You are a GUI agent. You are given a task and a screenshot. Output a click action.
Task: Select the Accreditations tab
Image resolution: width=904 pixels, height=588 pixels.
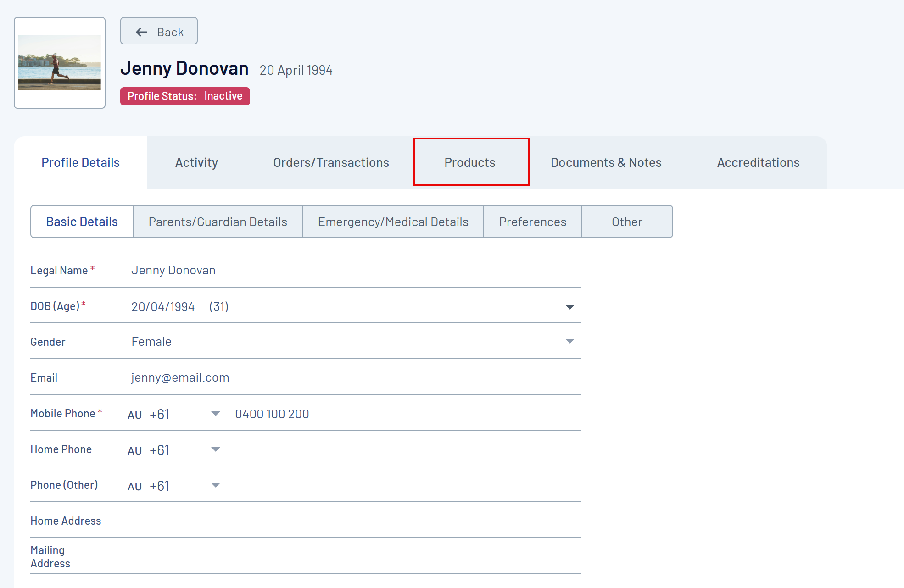tap(758, 162)
